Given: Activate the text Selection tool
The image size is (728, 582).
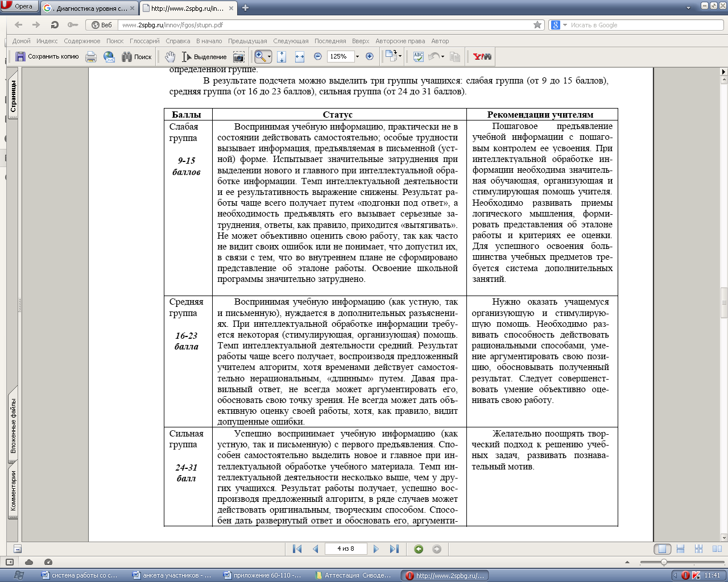Looking at the screenshot, I should click(x=204, y=57).
